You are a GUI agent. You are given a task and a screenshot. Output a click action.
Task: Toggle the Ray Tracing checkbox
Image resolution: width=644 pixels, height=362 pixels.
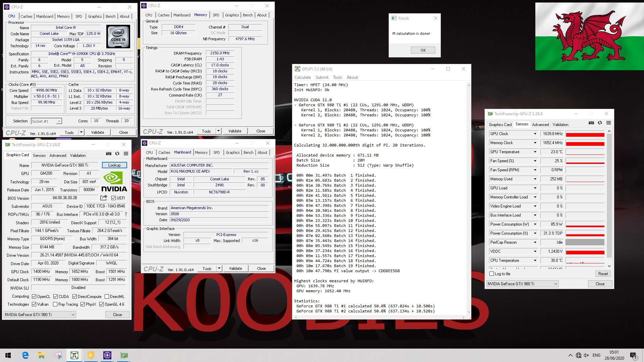coord(55,304)
